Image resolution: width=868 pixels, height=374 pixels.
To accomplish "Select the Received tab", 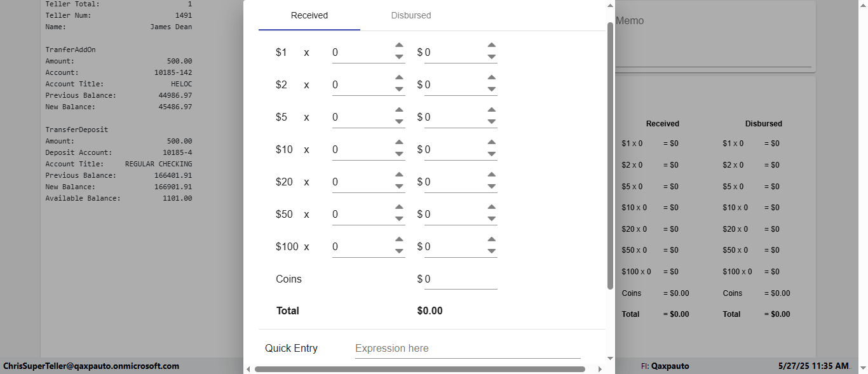I will click(309, 15).
